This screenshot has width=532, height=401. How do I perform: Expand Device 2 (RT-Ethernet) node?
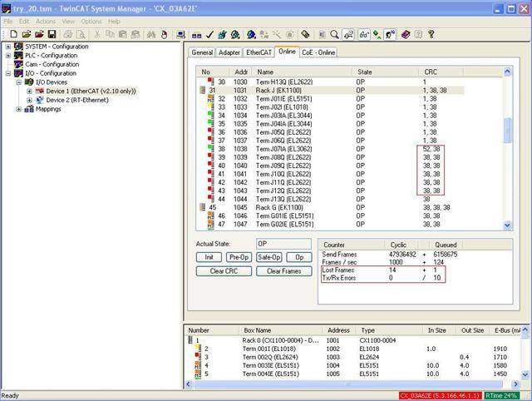[29, 100]
